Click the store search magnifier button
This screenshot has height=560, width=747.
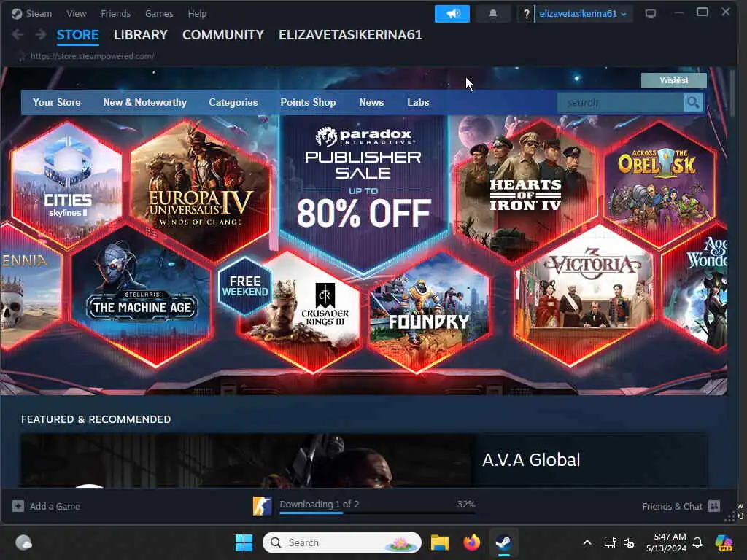tap(693, 102)
